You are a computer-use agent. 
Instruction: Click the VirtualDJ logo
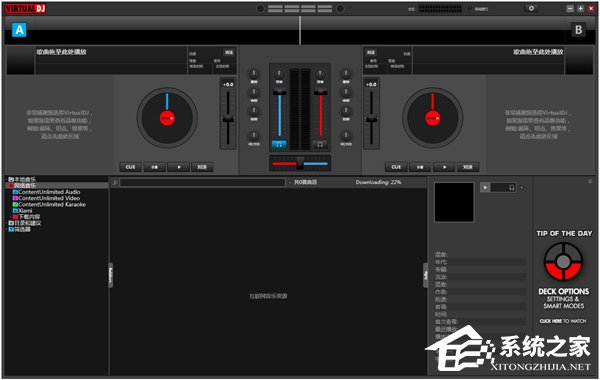pyautogui.click(x=25, y=8)
